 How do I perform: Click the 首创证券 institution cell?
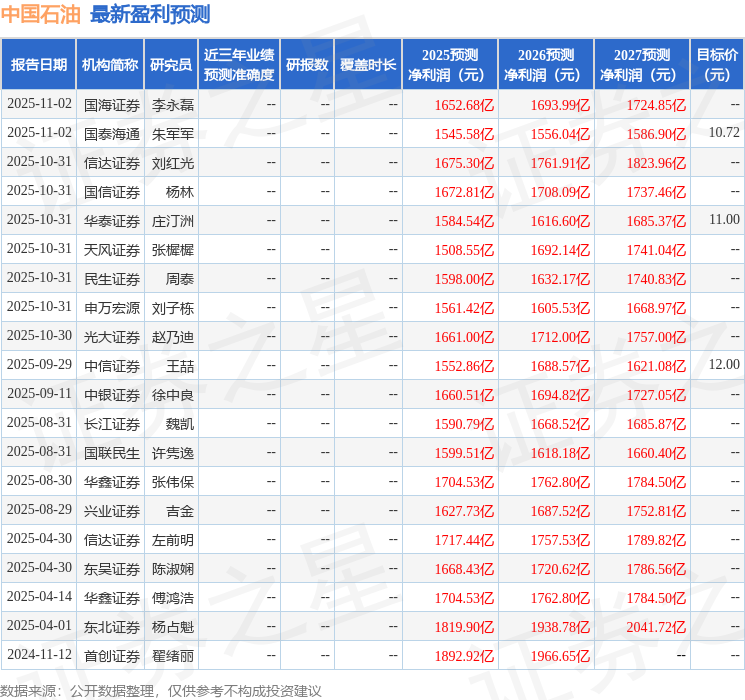(x=112, y=656)
